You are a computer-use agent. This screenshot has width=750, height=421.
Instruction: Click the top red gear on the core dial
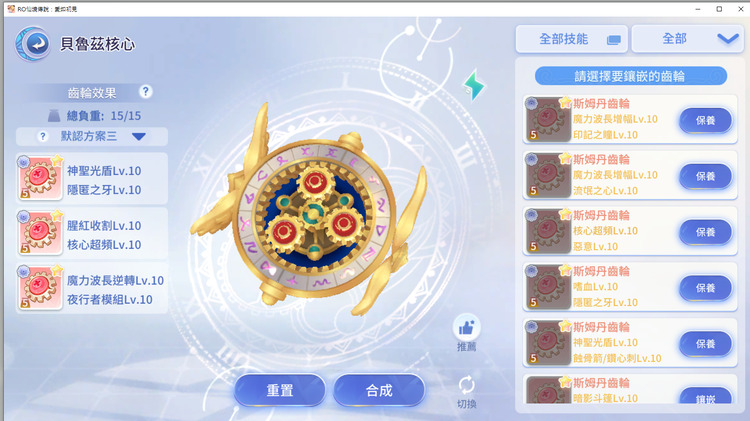[314, 182]
